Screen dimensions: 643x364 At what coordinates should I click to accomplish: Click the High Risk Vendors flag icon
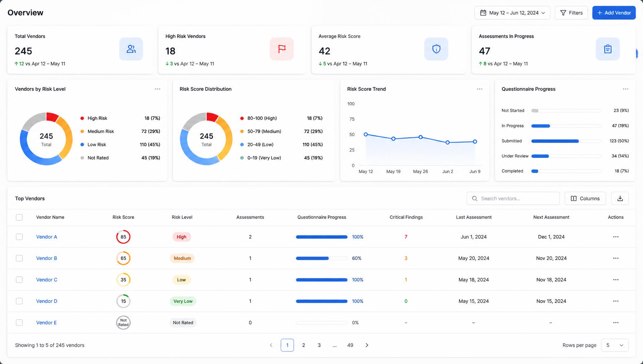(x=282, y=49)
